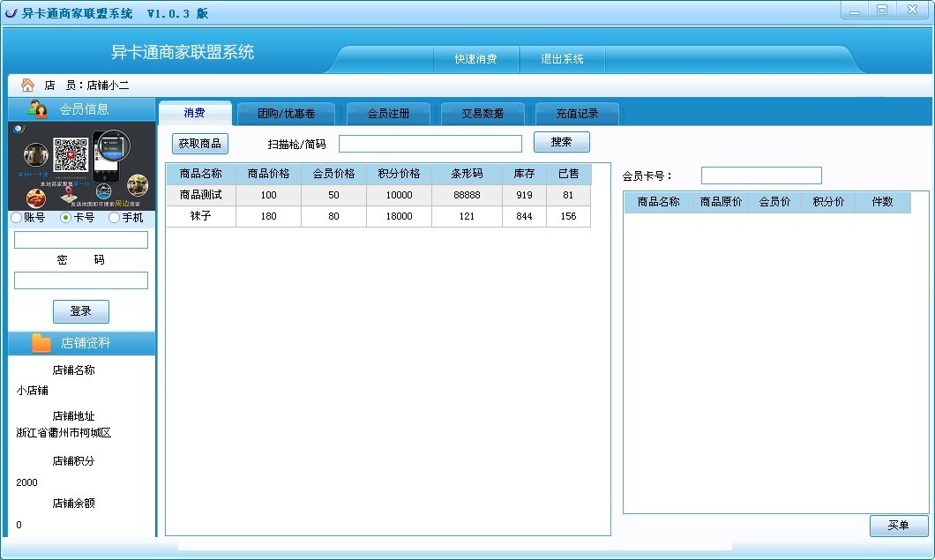
Task: Focus the 会员卡号 input field
Action: [761, 175]
